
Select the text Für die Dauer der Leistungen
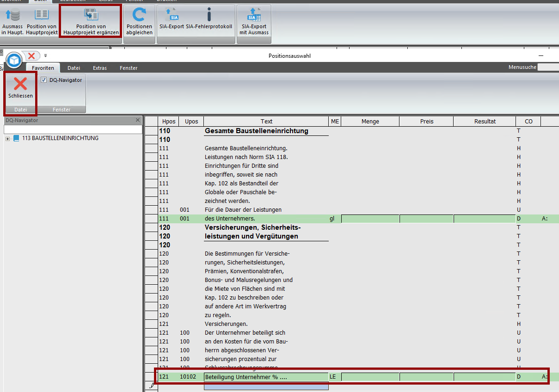click(243, 210)
